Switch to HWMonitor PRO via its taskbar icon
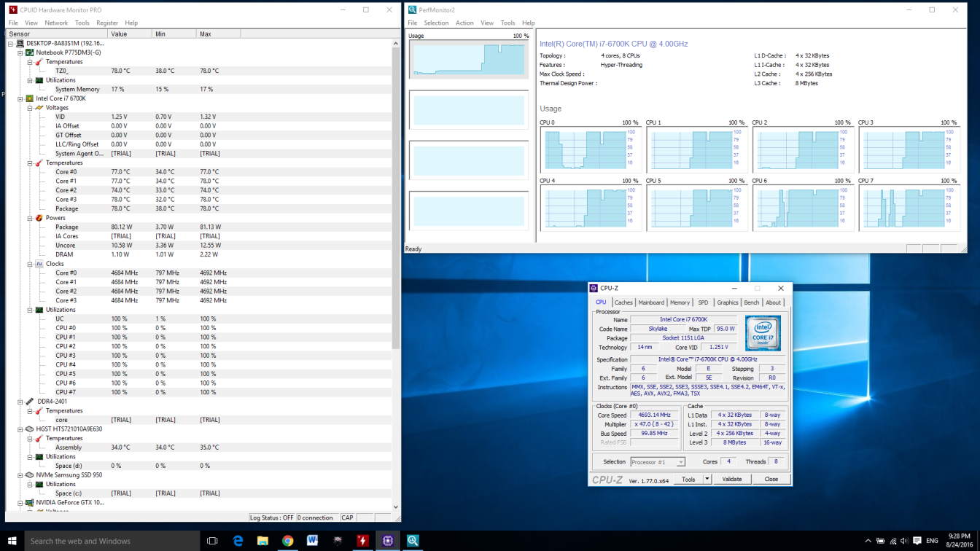This screenshot has height=551, width=980. pyautogui.click(x=362, y=541)
